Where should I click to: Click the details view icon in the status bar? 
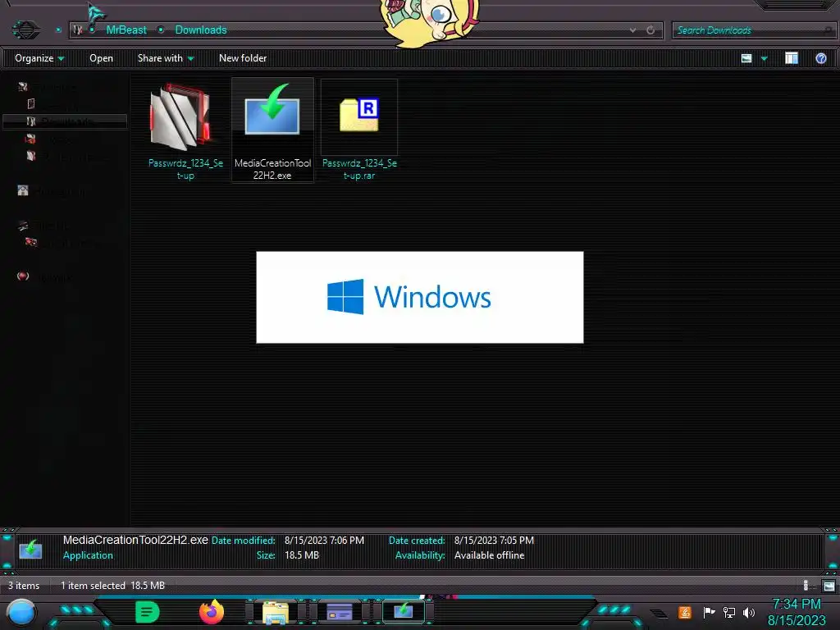(x=808, y=586)
